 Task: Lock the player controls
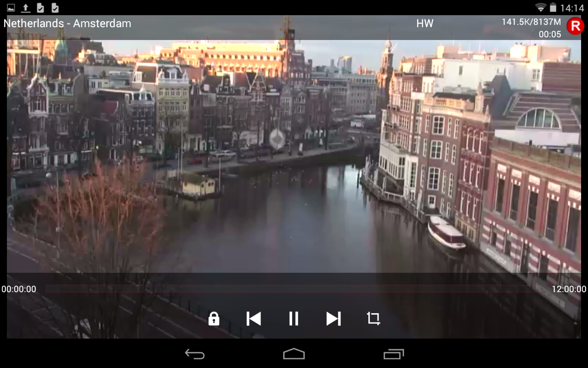click(213, 318)
